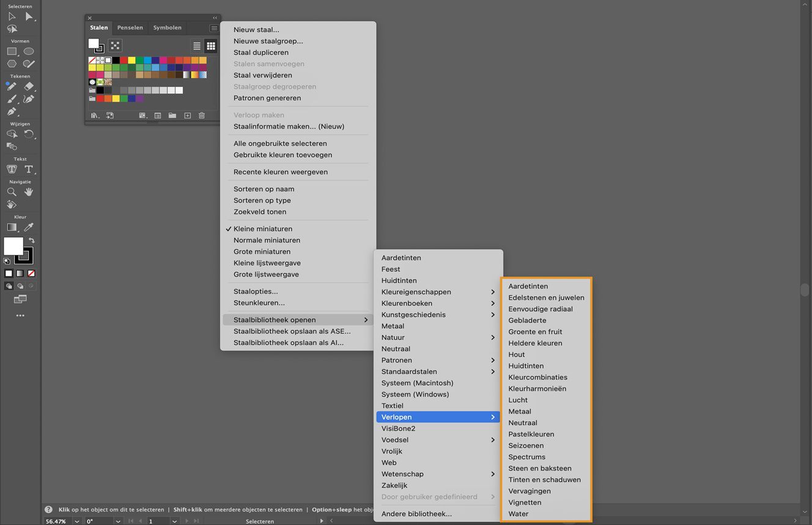Switch to the 'Symbolen' tab
The width and height of the screenshot is (812, 525).
168,28
